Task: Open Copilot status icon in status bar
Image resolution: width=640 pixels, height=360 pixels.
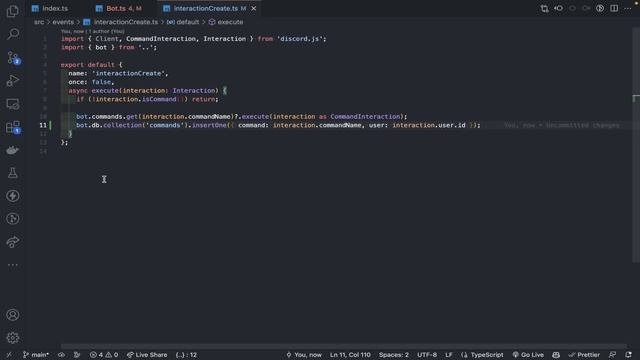Action: click(x=556, y=355)
